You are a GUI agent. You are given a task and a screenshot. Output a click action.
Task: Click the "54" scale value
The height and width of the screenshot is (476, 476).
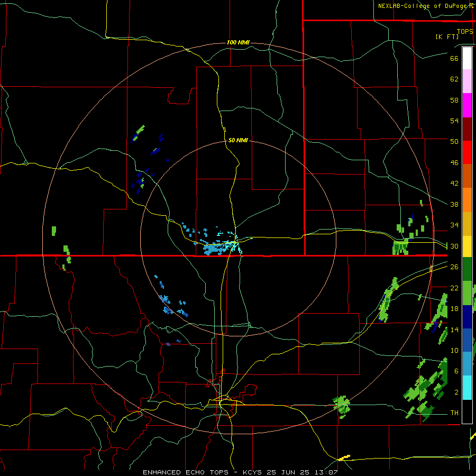coord(454,121)
